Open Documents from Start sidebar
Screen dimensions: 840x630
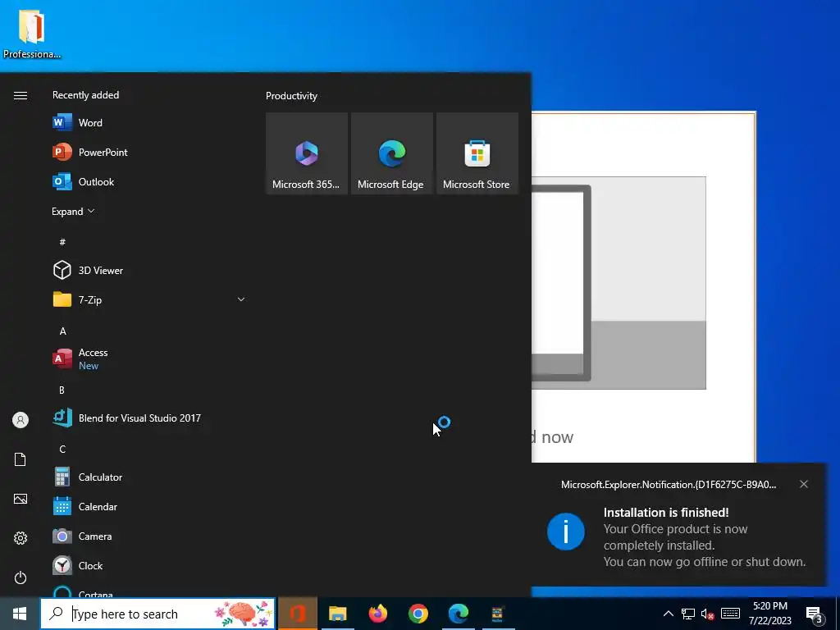[21, 459]
